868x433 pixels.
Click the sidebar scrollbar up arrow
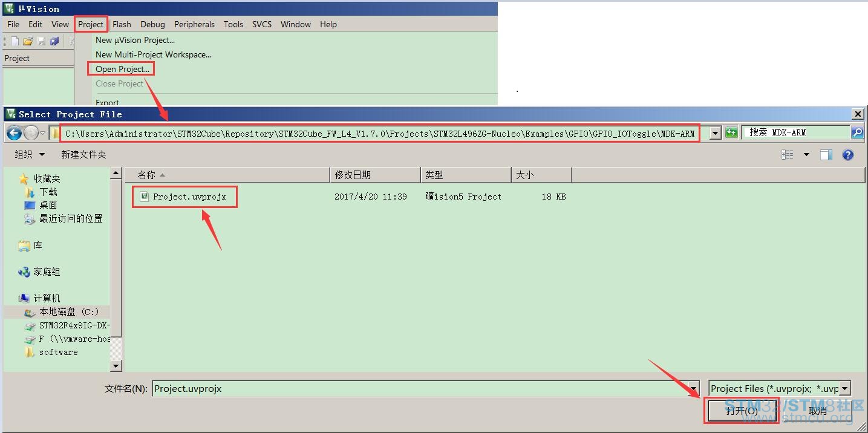116,174
